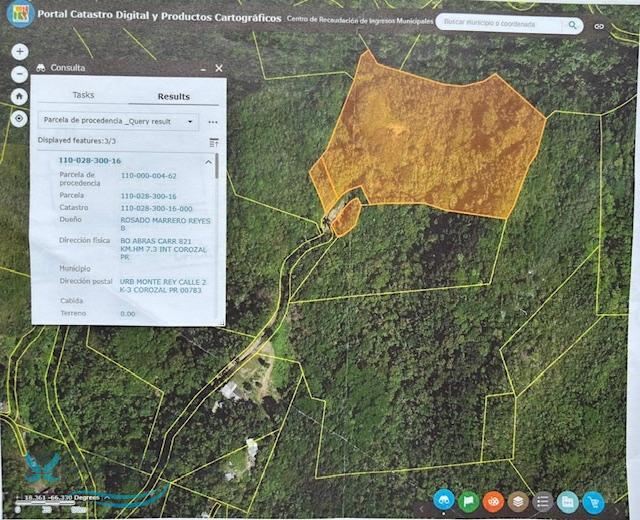
Task: Click the search municipality input field
Action: point(500,24)
